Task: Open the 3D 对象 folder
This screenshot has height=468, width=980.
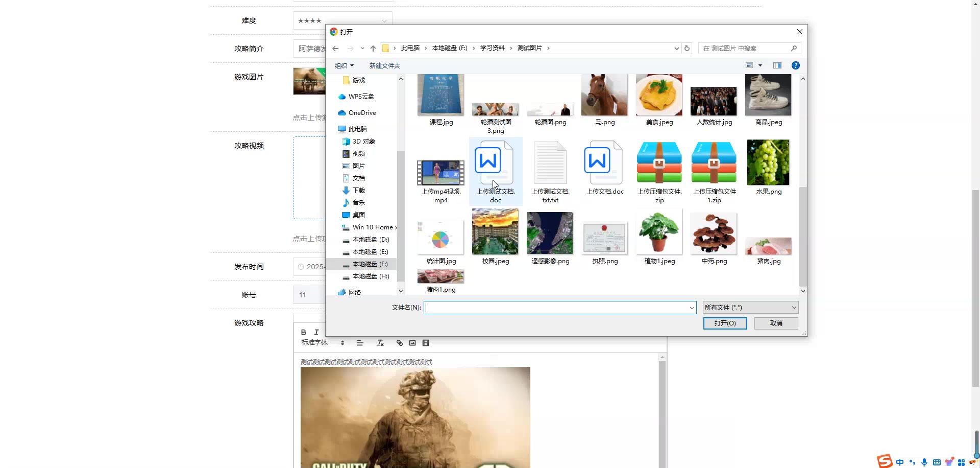Action: [x=358, y=142]
